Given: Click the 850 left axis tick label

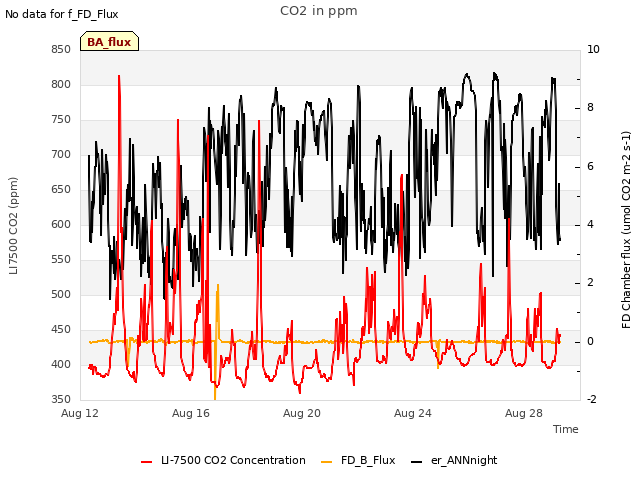Looking at the screenshot, I should pyautogui.click(x=61, y=49).
